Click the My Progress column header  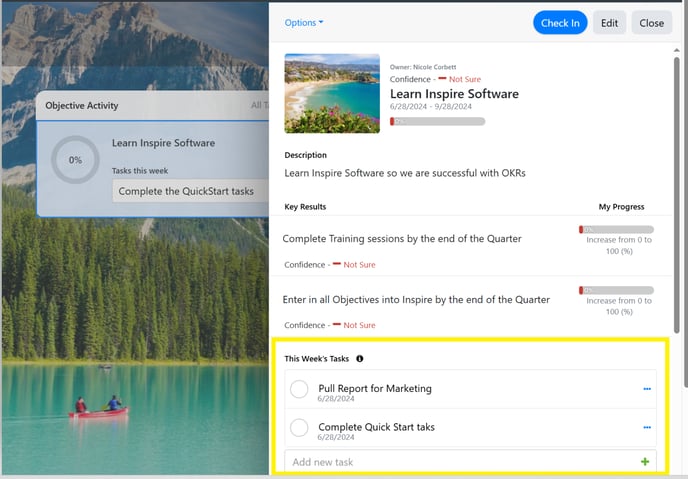point(621,207)
